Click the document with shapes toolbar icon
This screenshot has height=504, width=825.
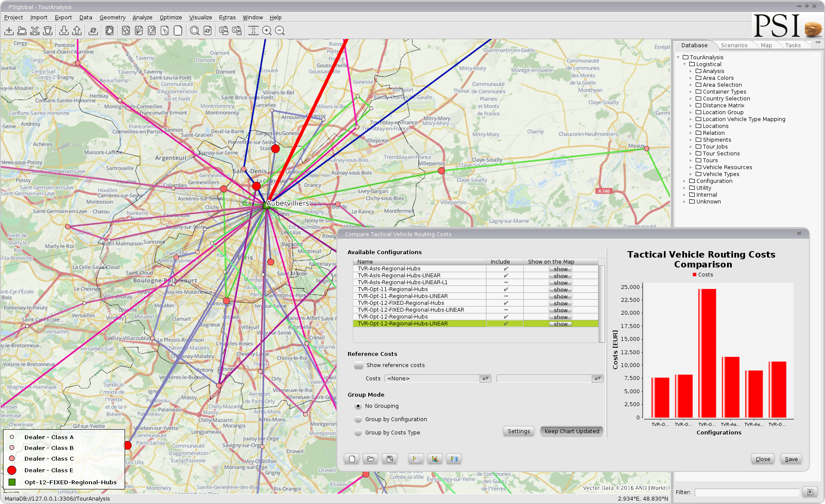pyautogui.click(x=126, y=31)
